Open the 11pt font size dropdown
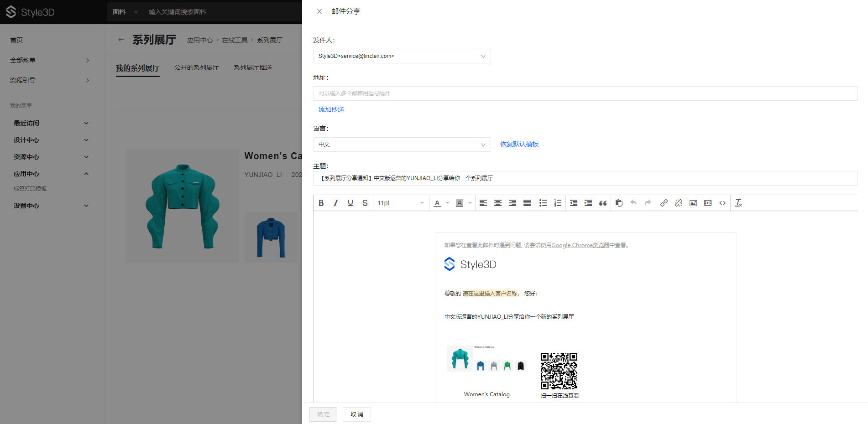 pos(401,203)
